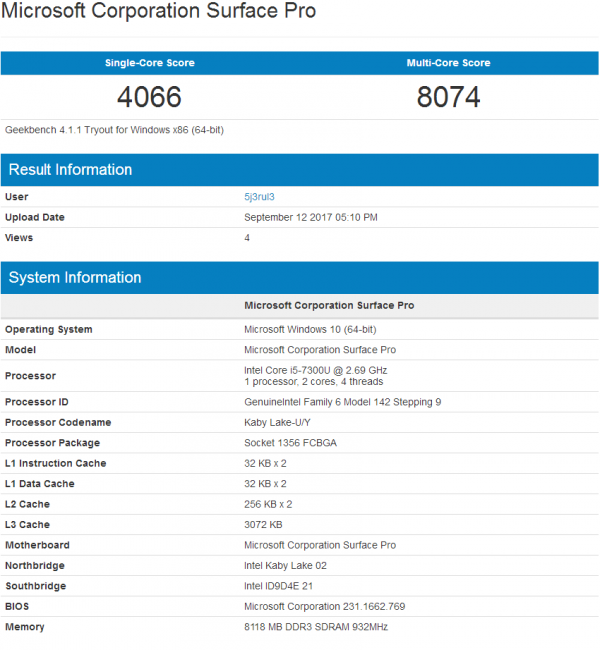This screenshot has width=600, height=650.
Task: Select the Processor ID label
Action: pyautogui.click(x=36, y=402)
